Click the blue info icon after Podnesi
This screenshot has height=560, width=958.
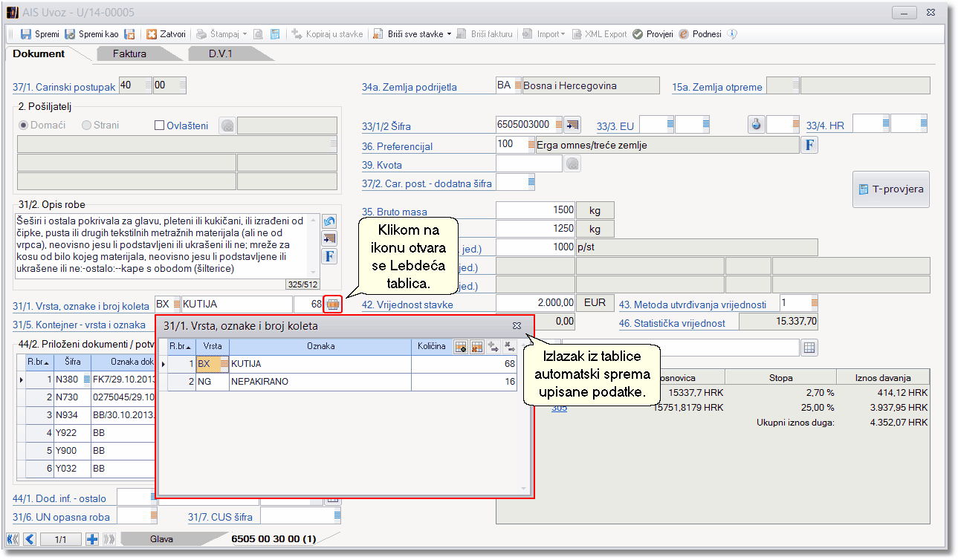click(x=732, y=34)
